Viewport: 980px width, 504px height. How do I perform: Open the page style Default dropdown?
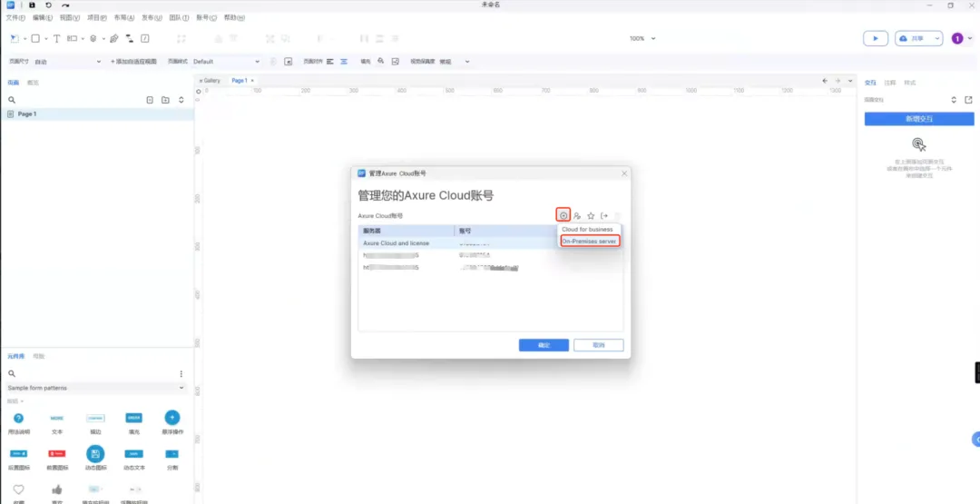click(x=226, y=61)
